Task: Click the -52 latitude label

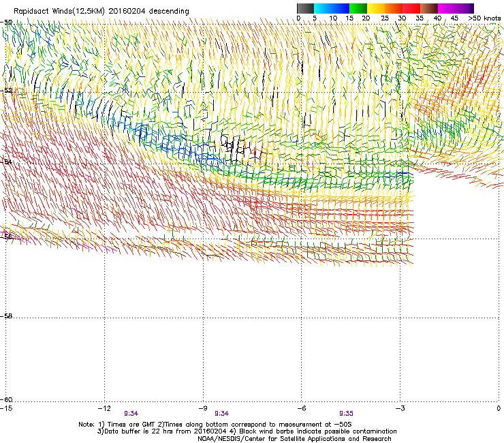Action: pyautogui.click(x=6, y=91)
